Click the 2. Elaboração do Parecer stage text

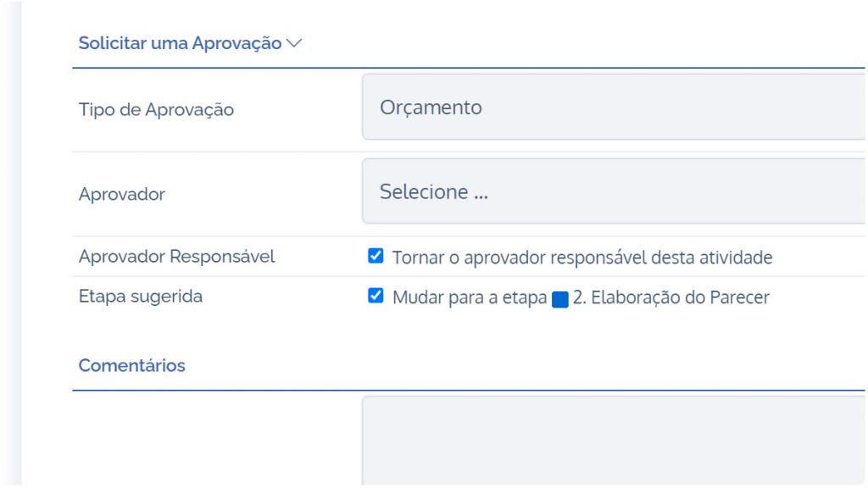pos(671,297)
